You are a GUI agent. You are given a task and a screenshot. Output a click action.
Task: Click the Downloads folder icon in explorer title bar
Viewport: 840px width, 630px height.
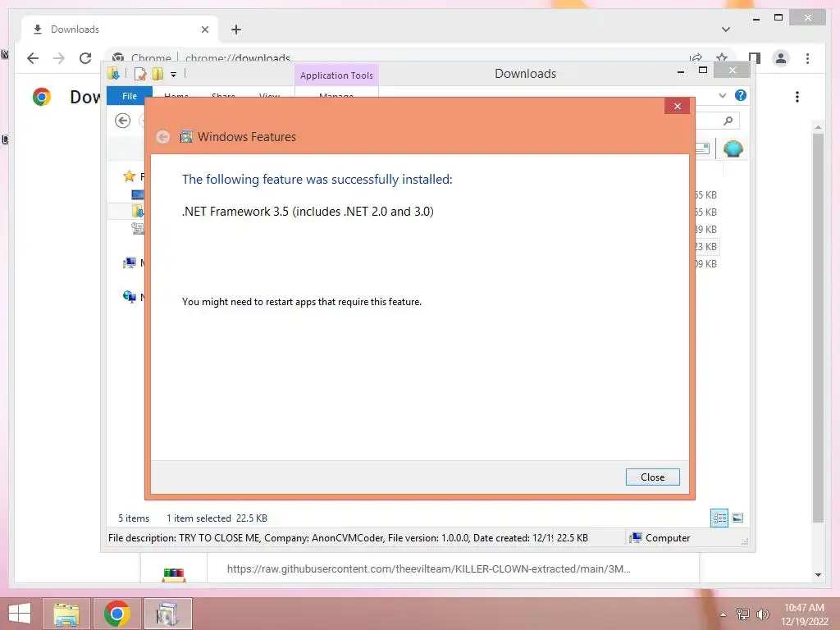click(113, 73)
